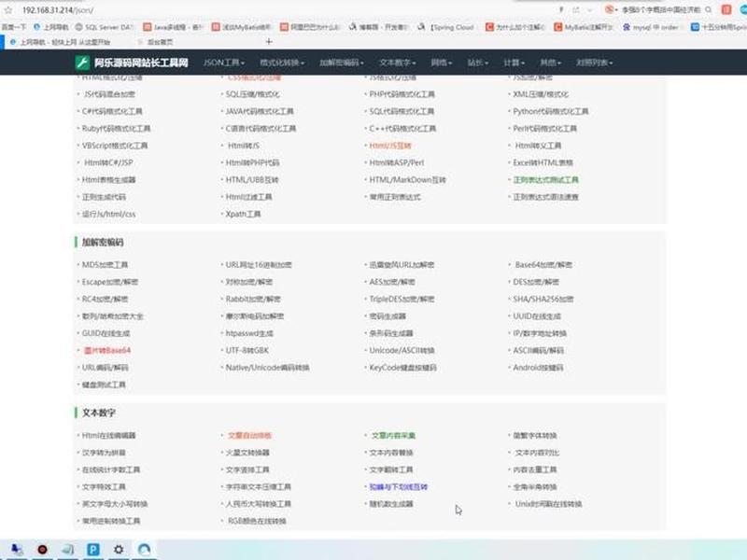Open the Html转ASP/Perl link
This screenshot has height=560, width=747.
396,162
